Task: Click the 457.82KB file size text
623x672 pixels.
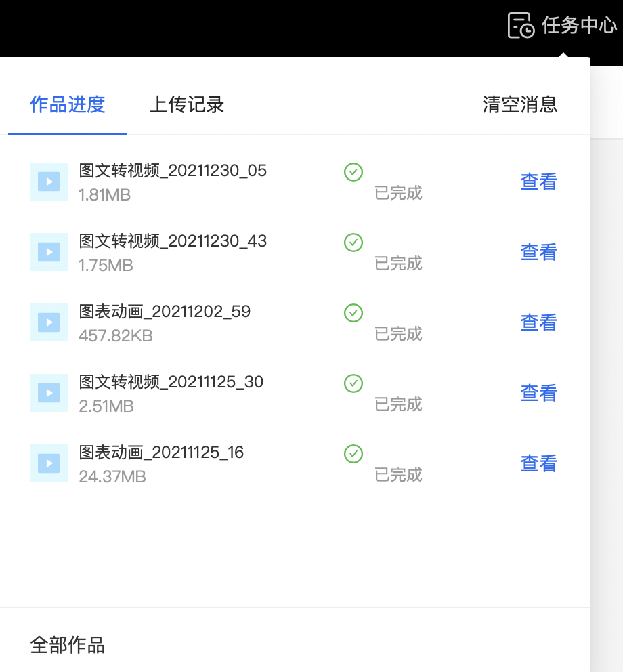Action: coord(116,335)
